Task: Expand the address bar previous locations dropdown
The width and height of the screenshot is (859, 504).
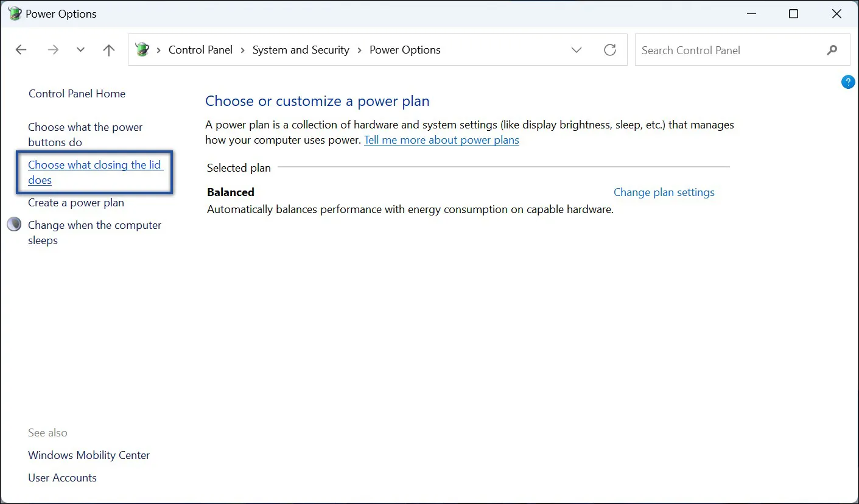Action: [x=577, y=50]
